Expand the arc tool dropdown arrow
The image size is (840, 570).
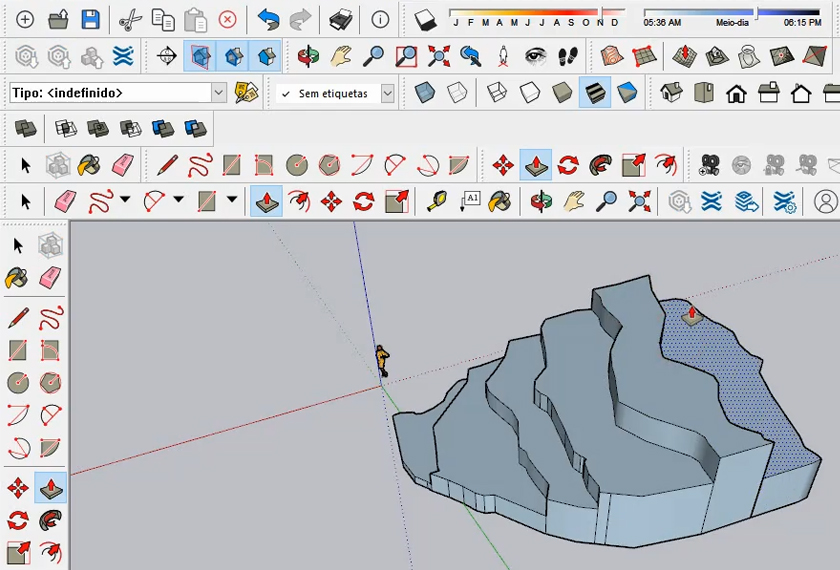coord(178,200)
